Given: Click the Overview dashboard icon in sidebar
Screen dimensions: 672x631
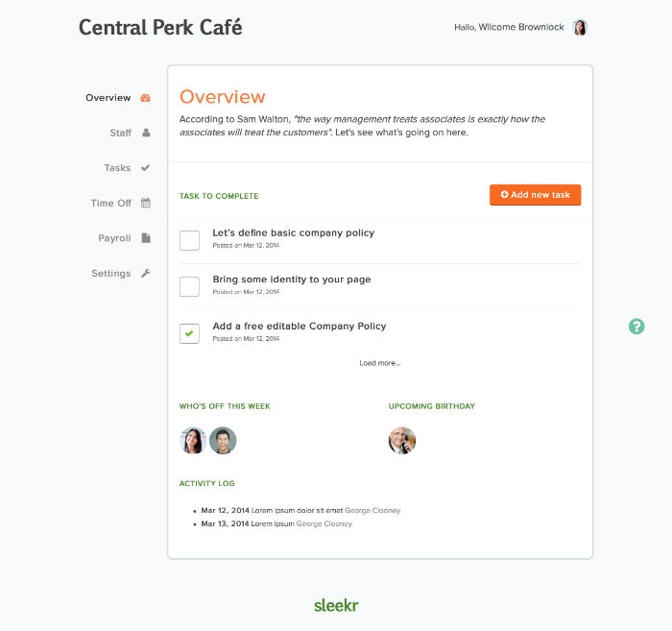Looking at the screenshot, I should 146,98.
